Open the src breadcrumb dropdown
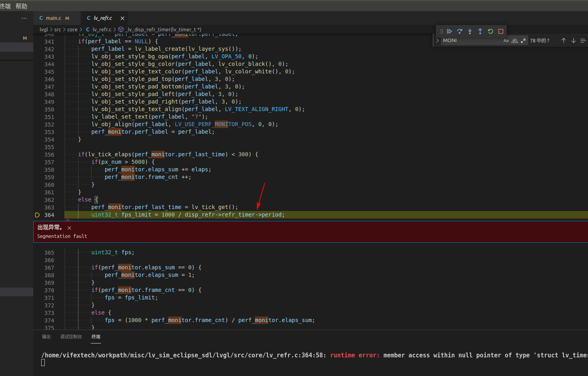The image size is (588, 376). (58, 29)
